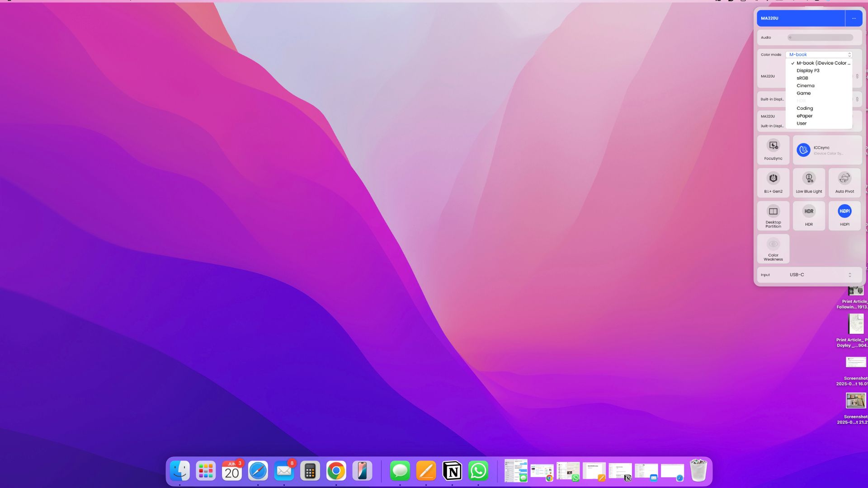Choose sRGB color mode

click(802, 78)
